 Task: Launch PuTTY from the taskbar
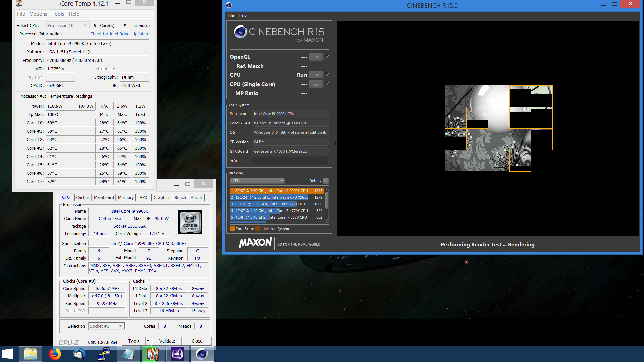(104, 354)
